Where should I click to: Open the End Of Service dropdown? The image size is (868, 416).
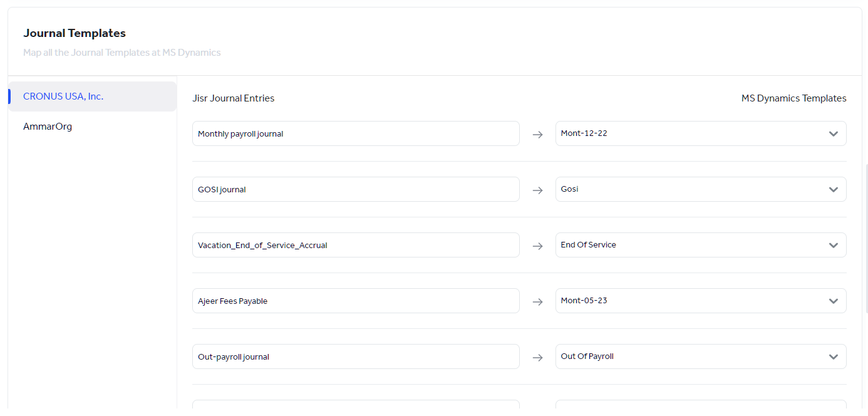coord(834,245)
